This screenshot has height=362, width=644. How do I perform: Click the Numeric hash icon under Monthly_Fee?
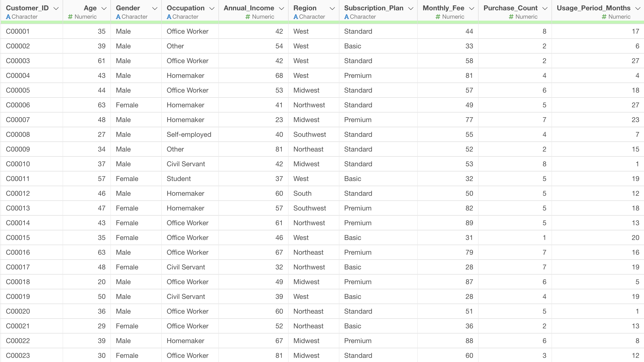438,17
